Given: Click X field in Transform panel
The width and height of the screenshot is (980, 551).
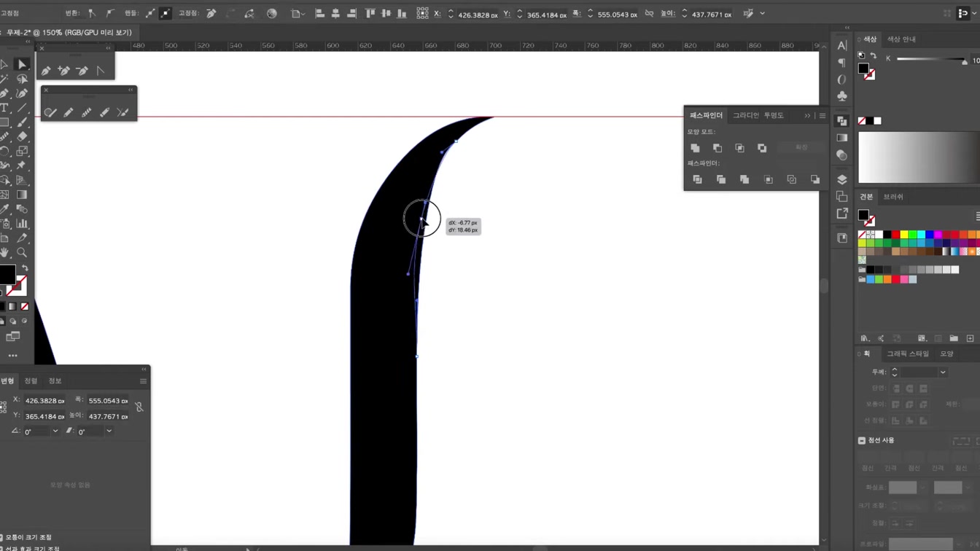Looking at the screenshot, I should 44,401.
